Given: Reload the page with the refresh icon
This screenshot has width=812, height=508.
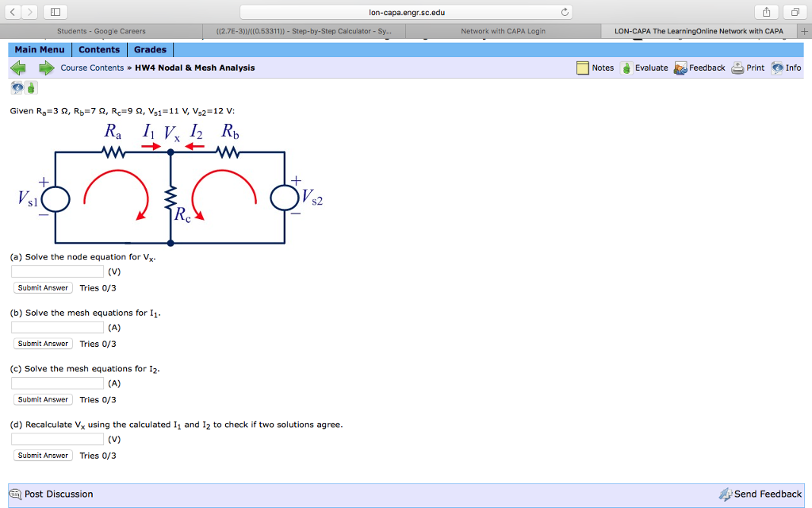Looking at the screenshot, I should pyautogui.click(x=565, y=12).
